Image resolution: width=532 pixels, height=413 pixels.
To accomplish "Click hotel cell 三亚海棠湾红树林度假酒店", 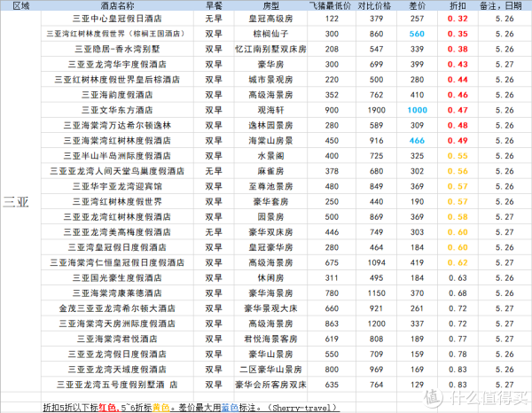I will [117, 141].
